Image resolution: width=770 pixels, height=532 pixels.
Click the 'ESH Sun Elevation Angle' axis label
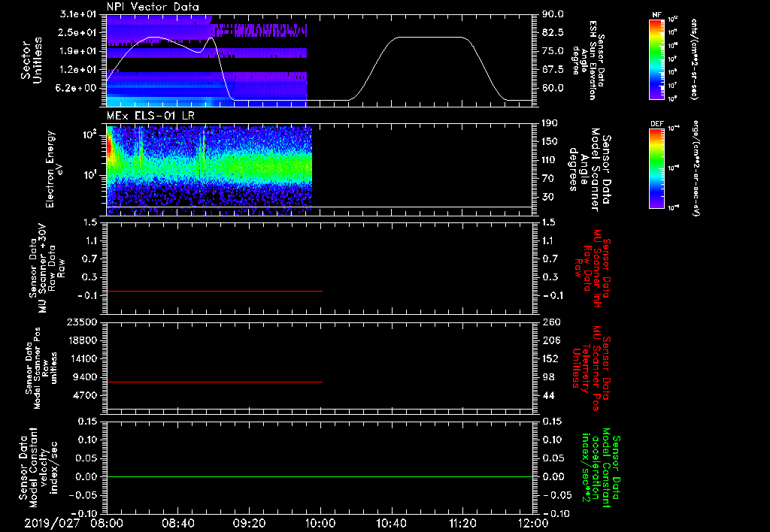click(x=589, y=60)
